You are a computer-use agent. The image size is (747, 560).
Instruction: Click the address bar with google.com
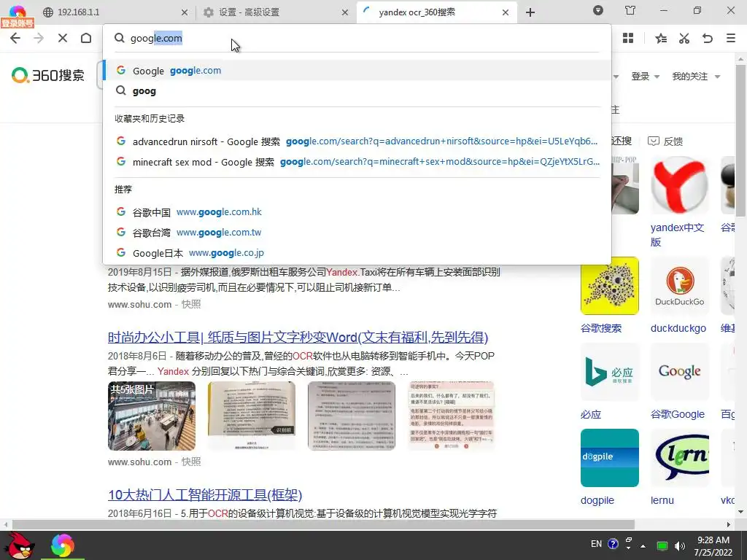357,38
